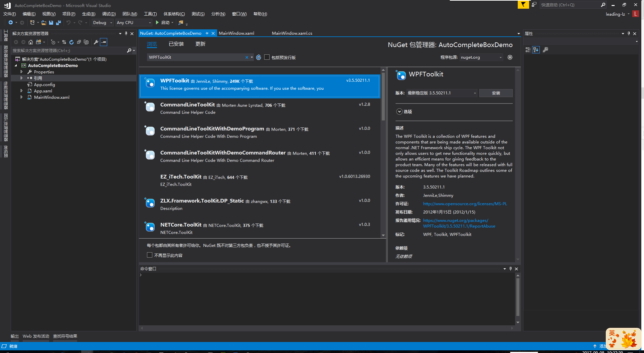
Task: Click the Properties wrench icon in Solution Explorer
Action: pyautogui.click(x=96, y=42)
